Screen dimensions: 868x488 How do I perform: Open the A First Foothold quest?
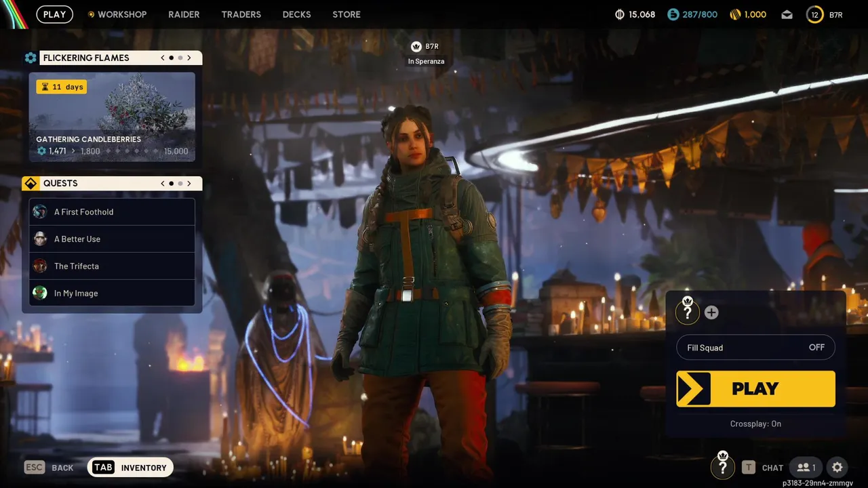(x=112, y=211)
